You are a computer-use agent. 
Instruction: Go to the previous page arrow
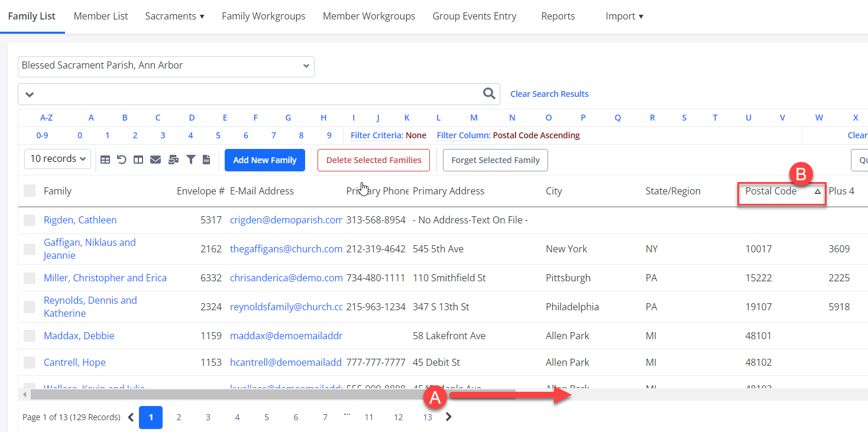point(131,417)
